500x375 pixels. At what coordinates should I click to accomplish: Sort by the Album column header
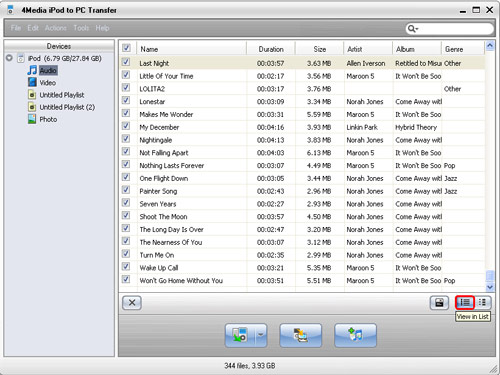coord(417,49)
